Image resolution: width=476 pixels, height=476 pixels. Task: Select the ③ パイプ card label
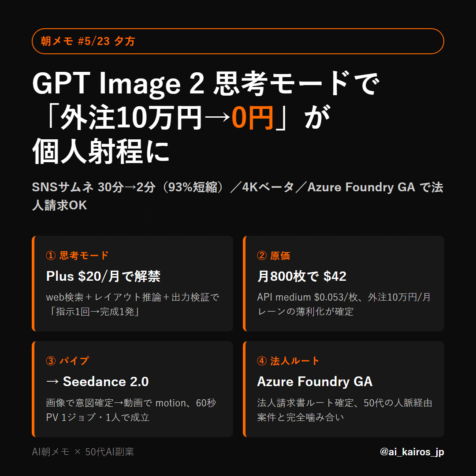67,361
